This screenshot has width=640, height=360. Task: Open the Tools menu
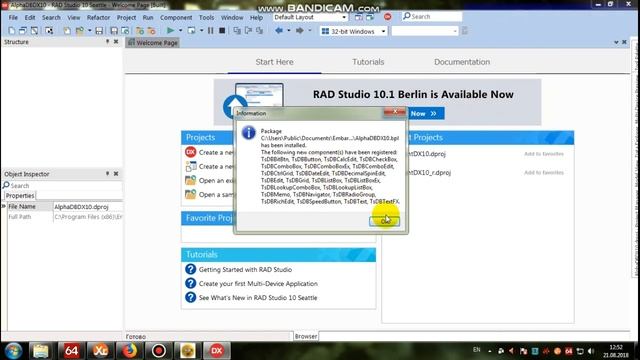[x=207, y=18]
